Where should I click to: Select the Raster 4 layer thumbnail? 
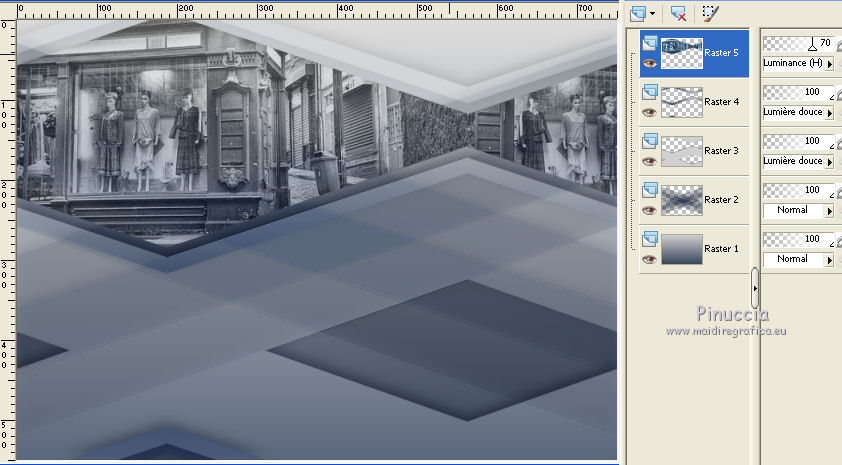[681, 102]
